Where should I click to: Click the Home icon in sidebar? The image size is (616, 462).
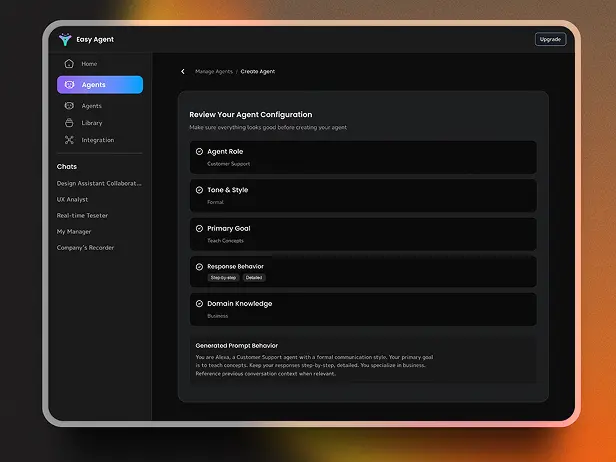click(x=69, y=64)
